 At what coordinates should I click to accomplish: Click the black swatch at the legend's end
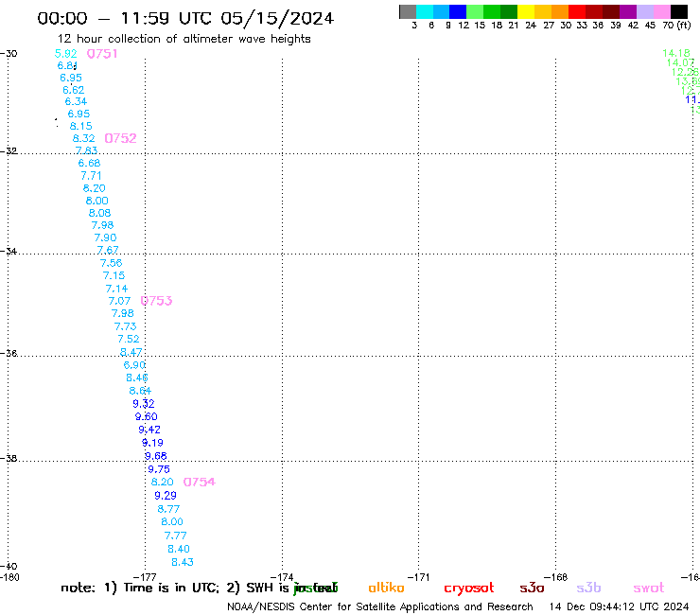point(678,11)
